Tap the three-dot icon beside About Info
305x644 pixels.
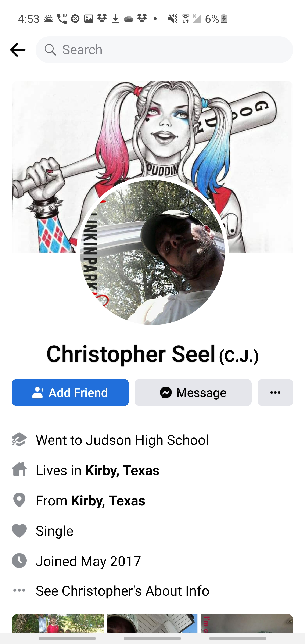(x=19, y=590)
